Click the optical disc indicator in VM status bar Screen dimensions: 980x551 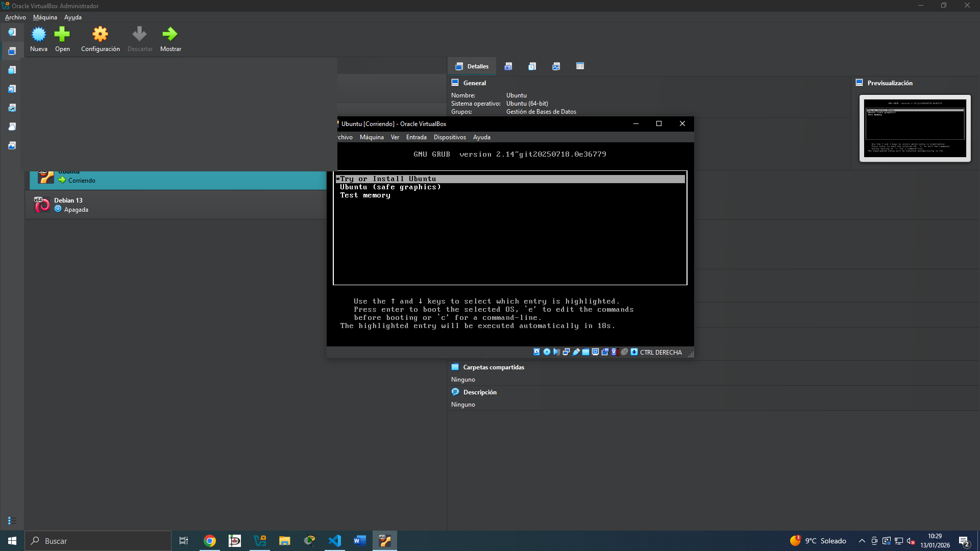(547, 352)
